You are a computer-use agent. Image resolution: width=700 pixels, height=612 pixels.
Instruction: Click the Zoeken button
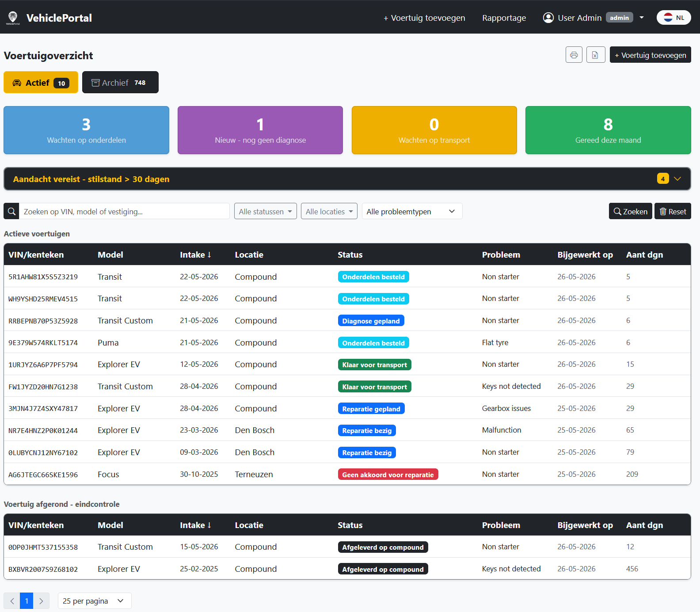point(631,211)
